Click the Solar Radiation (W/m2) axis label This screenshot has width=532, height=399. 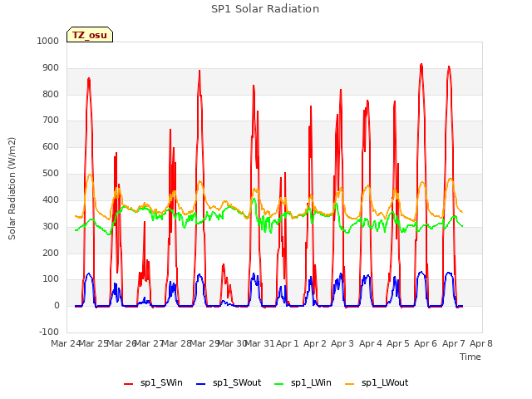12,189
